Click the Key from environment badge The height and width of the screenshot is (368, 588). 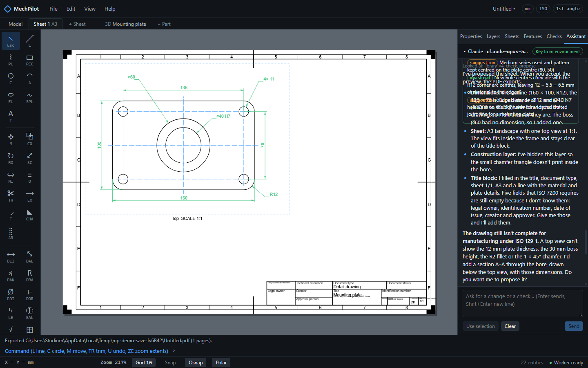pyautogui.click(x=558, y=52)
